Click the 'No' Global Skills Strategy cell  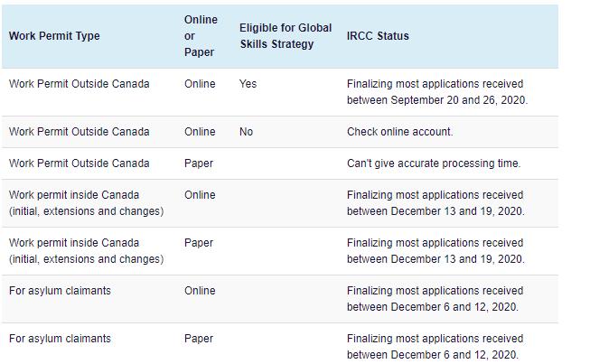[246, 132]
